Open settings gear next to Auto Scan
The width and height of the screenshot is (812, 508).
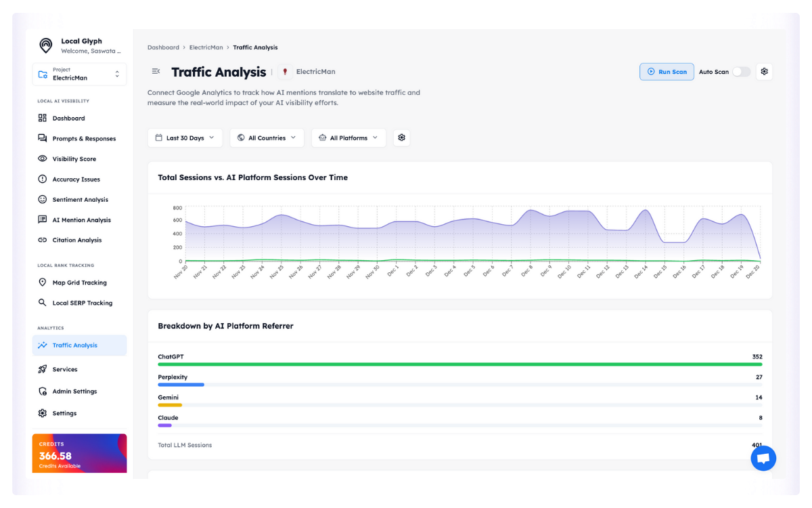[764, 72]
